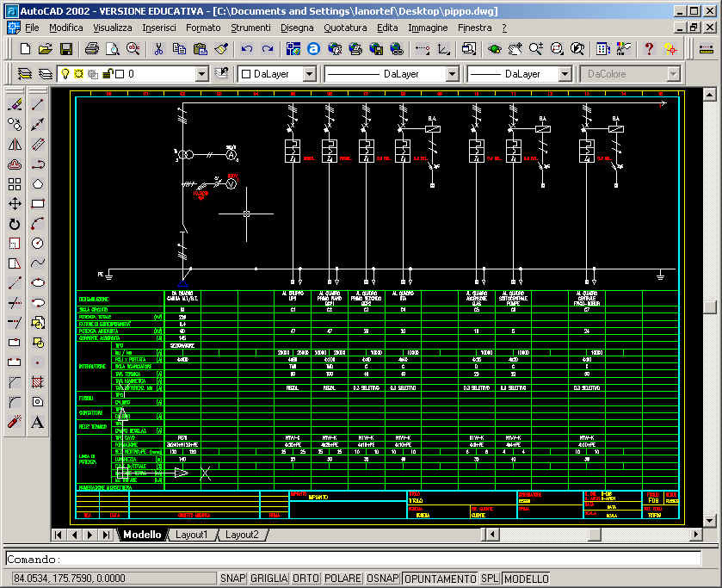This screenshot has height=588, width=722.
Task: Open the Modifica menu
Action: [x=66, y=28]
